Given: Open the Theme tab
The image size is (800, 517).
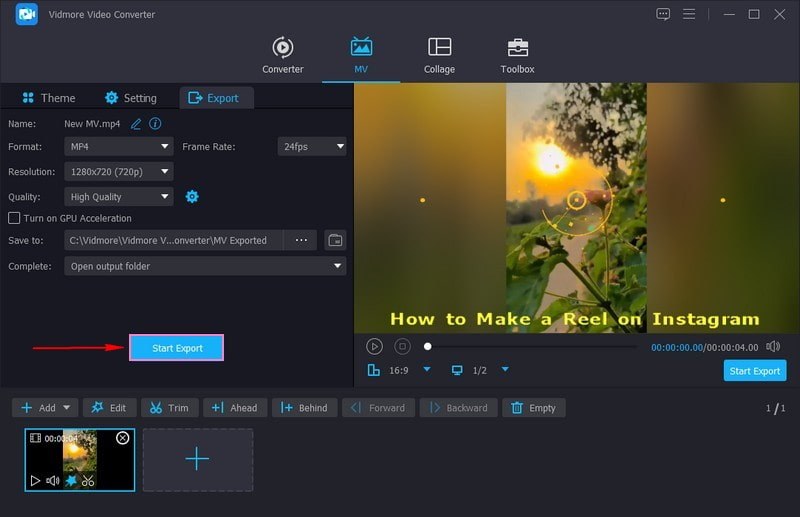Looking at the screenshot, I should coord(48,98).
